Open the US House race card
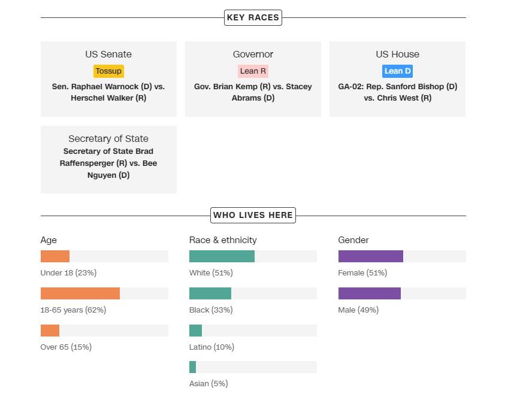532x397 pixels. click(x=397, y=54)
